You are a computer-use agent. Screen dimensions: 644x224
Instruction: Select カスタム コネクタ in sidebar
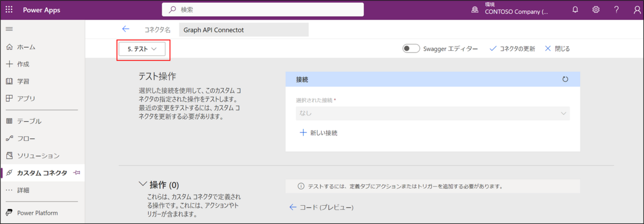coord(42,173)
